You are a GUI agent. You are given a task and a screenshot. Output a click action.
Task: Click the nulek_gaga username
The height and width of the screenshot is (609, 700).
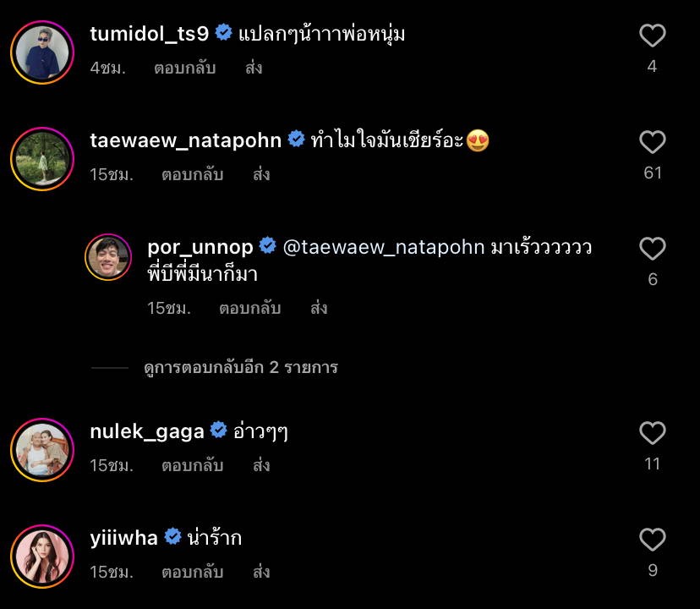(147, 430)
